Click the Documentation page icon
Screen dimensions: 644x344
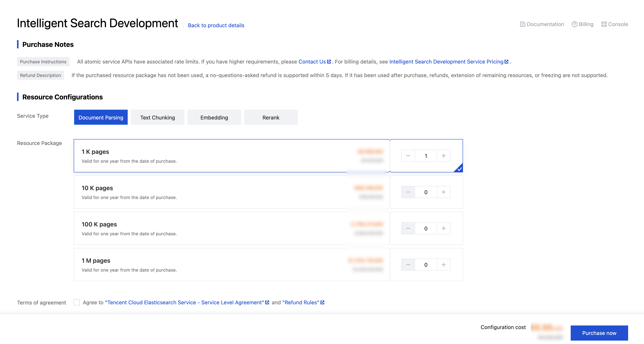(522, 24)
